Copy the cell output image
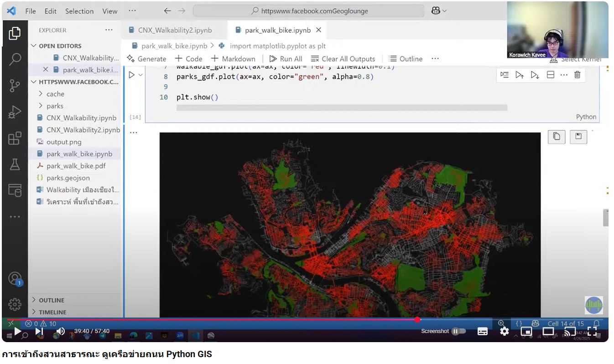The width and height of the screenshot is (614, 364). coord(557,136)
